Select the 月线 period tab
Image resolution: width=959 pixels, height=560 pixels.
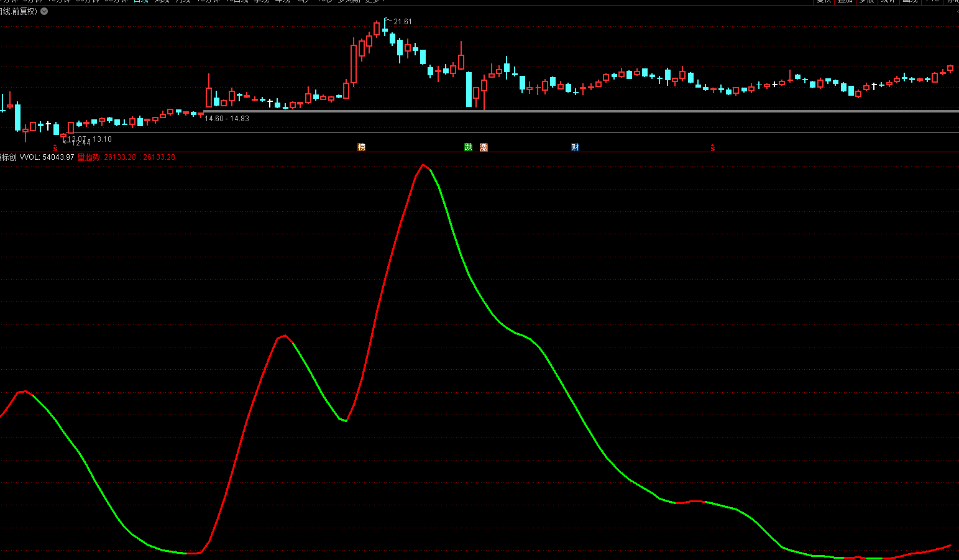183,1
